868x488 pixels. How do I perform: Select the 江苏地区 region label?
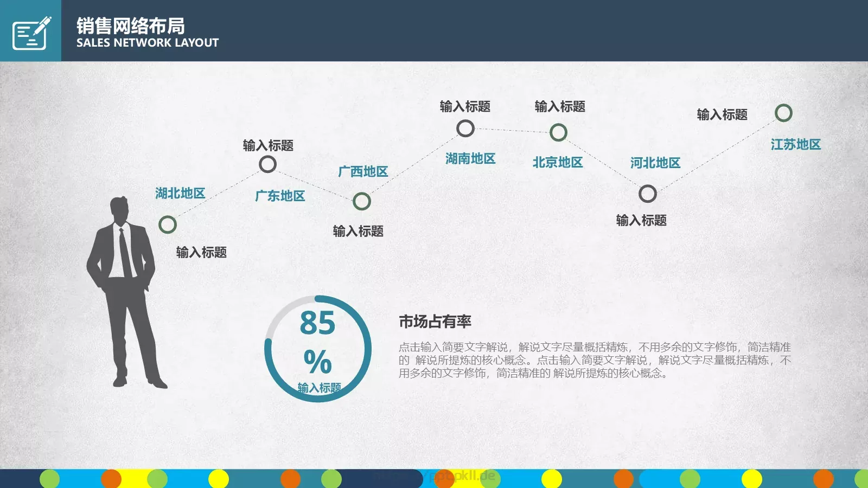(x=796, y=144)
